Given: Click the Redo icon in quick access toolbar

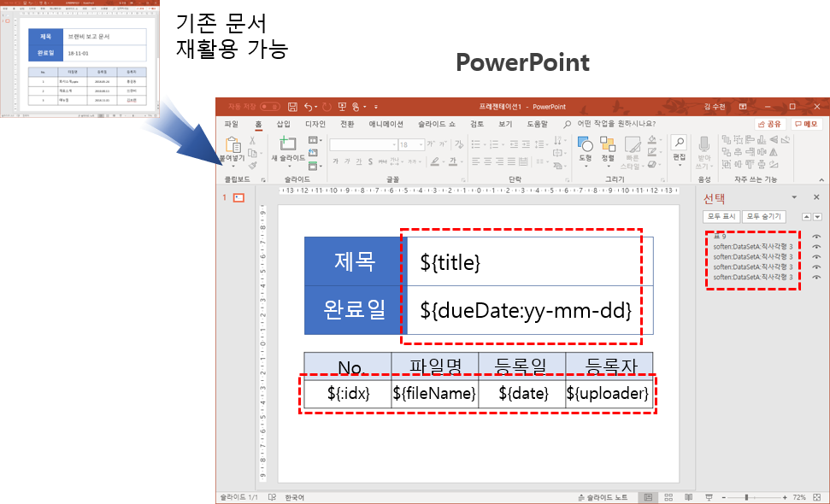Looking at the screenshot, I should pyautogui.click(x=327, y=107).
